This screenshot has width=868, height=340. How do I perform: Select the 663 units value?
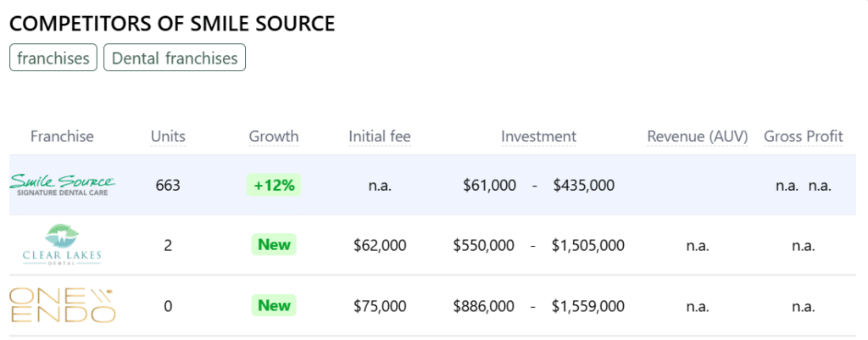click(x=169, y=185)
